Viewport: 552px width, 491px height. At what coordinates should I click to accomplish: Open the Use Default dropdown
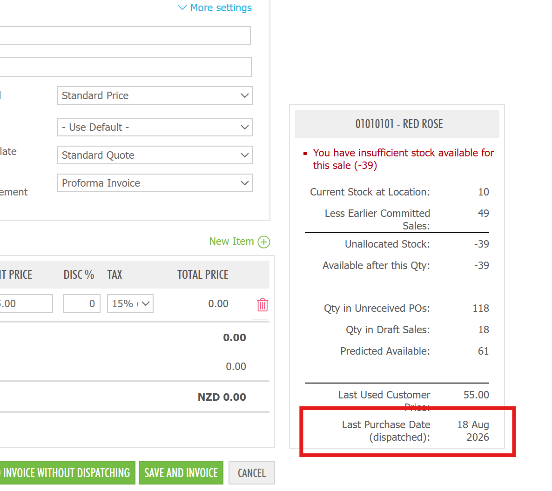[x=155, y=127]
